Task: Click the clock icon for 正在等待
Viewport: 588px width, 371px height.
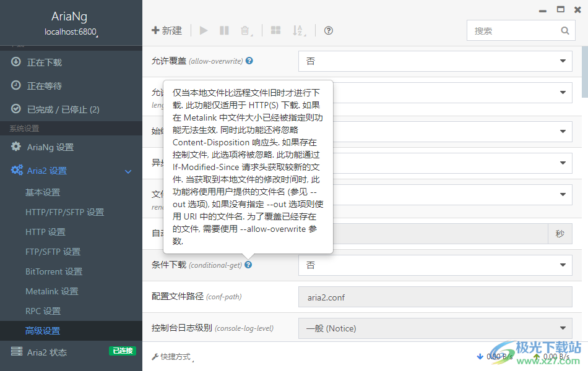Action: point(15,85)
